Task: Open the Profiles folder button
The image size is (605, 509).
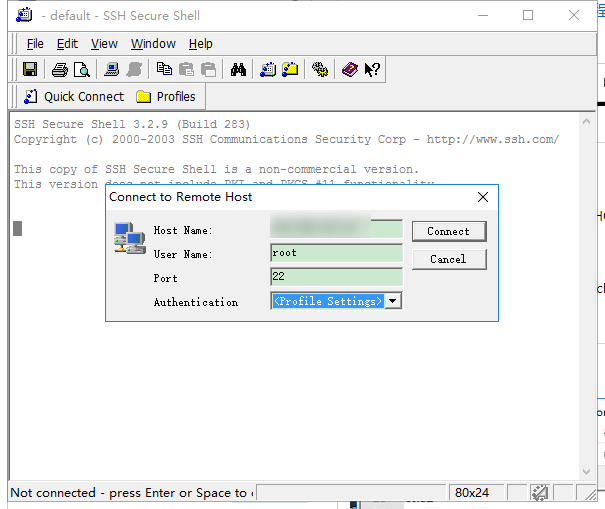Action: pyautogui.click(x=166, y=96)
